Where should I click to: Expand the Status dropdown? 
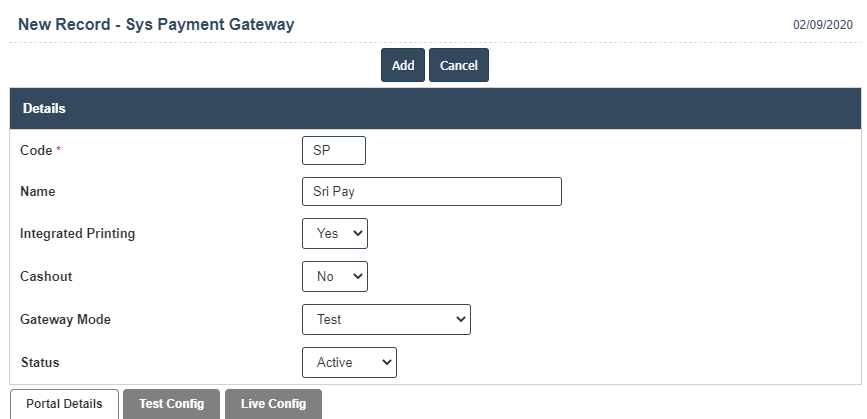point(349,362)
